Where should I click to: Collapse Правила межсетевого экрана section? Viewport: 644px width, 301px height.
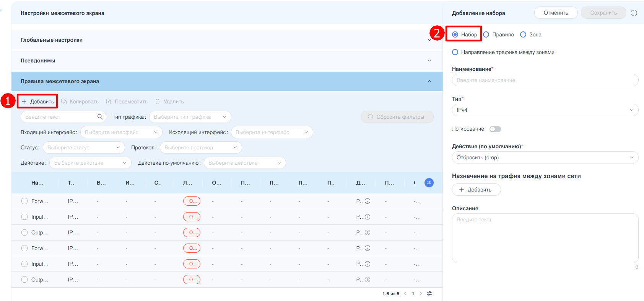[x=429, y=81]
